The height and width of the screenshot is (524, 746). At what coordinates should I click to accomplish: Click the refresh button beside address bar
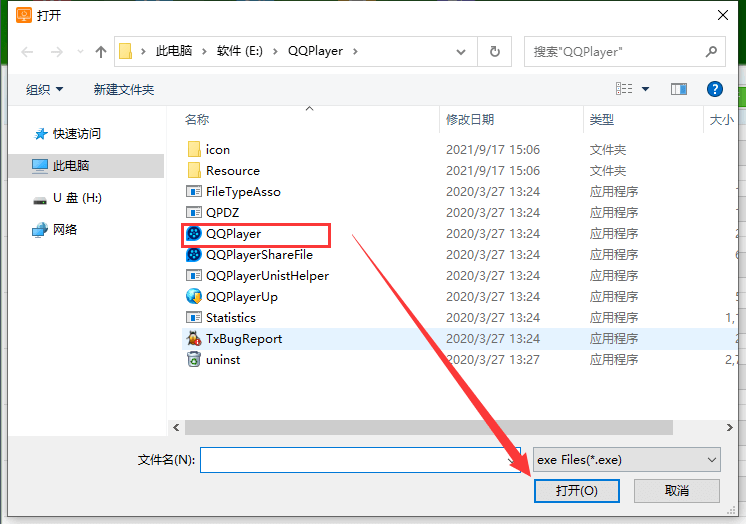[495, 51]
